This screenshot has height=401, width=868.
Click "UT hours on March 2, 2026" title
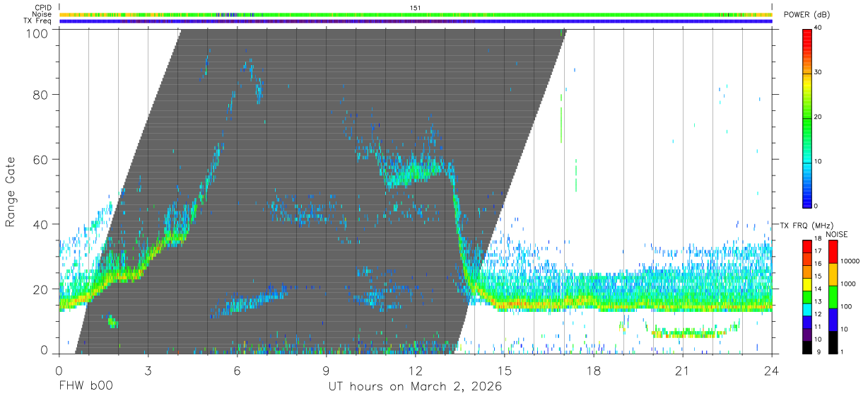click(x=415, y=387)
